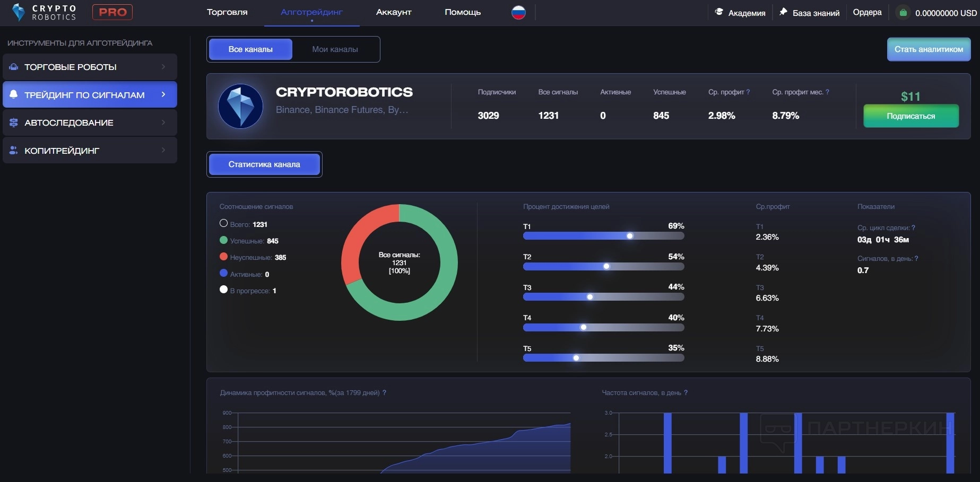980x482 pixels.
Task: Click the T5 average profit 8.88%
Action: click(x=767, y=359)
